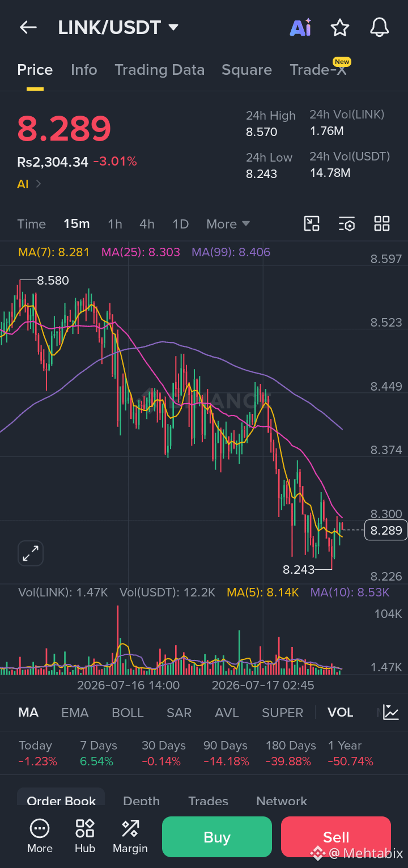Screen dimensions: 408x868
Task: Open the Depth tab
Action: pyautogui.click(x=142, y=801)
